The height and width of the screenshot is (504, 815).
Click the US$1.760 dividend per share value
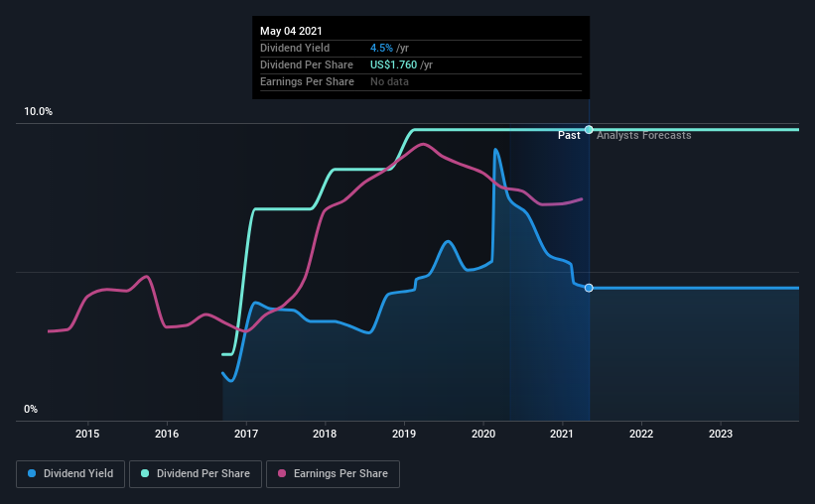pos(393,64)
